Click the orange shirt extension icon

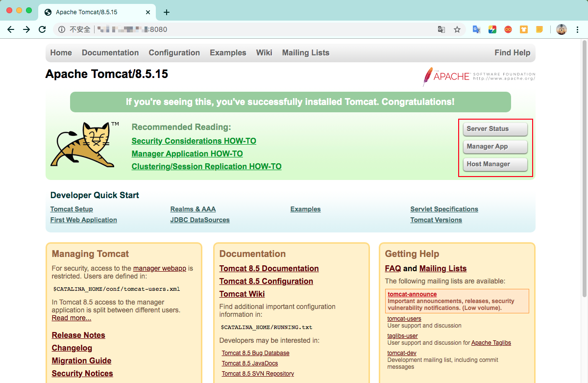coord(524,29)
